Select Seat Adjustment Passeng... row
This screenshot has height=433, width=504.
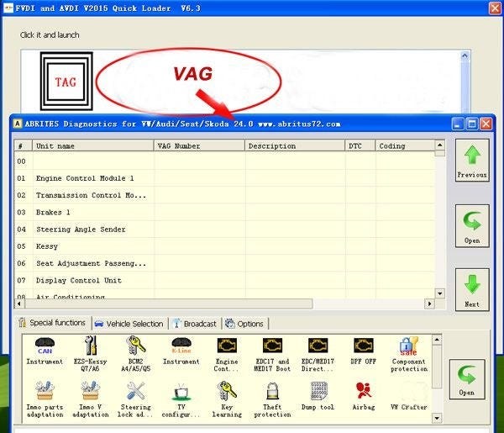click(x=224, y=263)
